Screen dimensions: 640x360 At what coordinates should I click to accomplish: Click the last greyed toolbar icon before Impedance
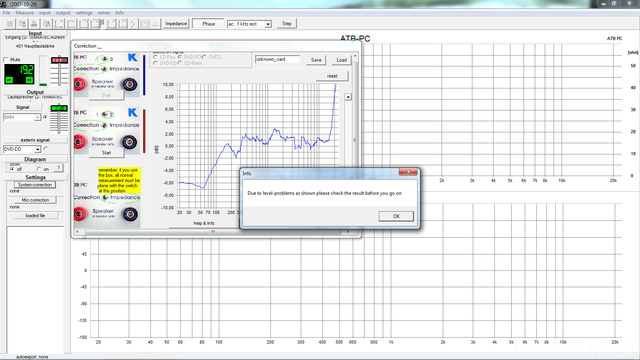click(156, 24)
